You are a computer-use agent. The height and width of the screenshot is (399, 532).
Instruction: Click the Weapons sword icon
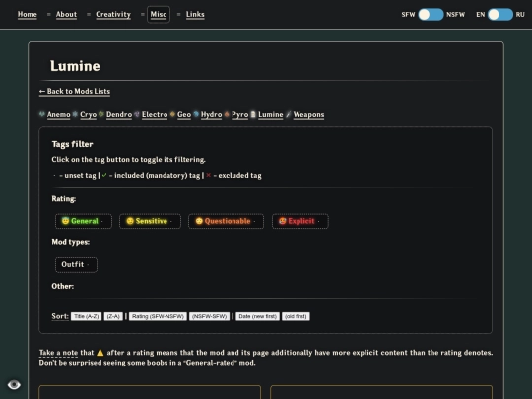289,114
